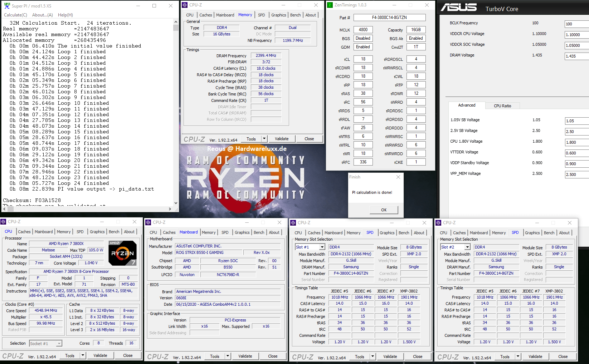Open the About...(A) menu in Super PI

click(43, 15)
